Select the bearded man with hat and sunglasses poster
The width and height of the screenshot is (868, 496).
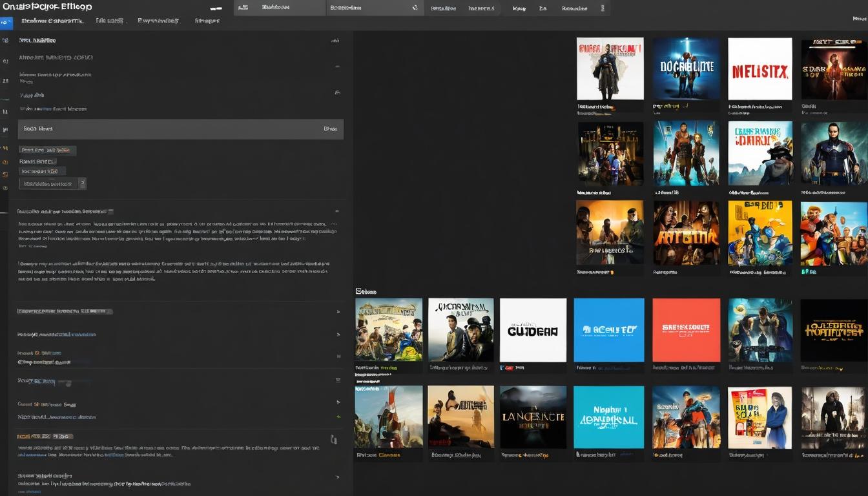[x=759, y=154]
